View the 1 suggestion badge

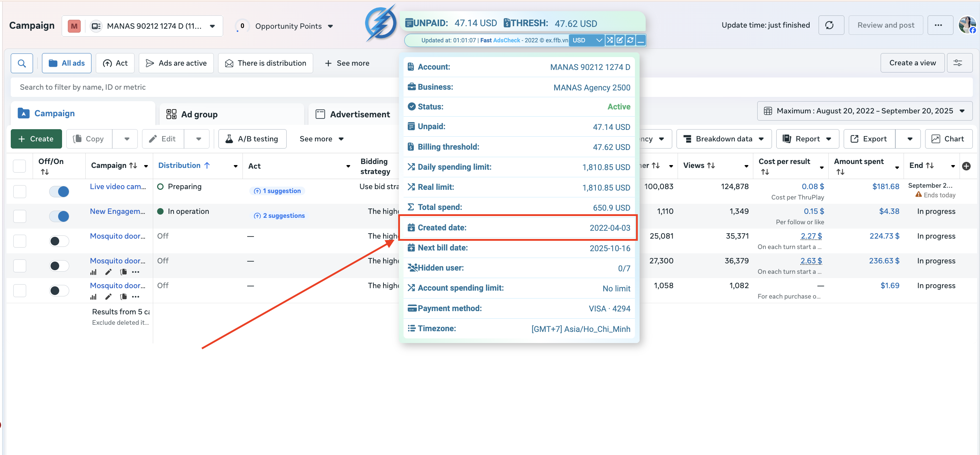(x=277, y=191)
